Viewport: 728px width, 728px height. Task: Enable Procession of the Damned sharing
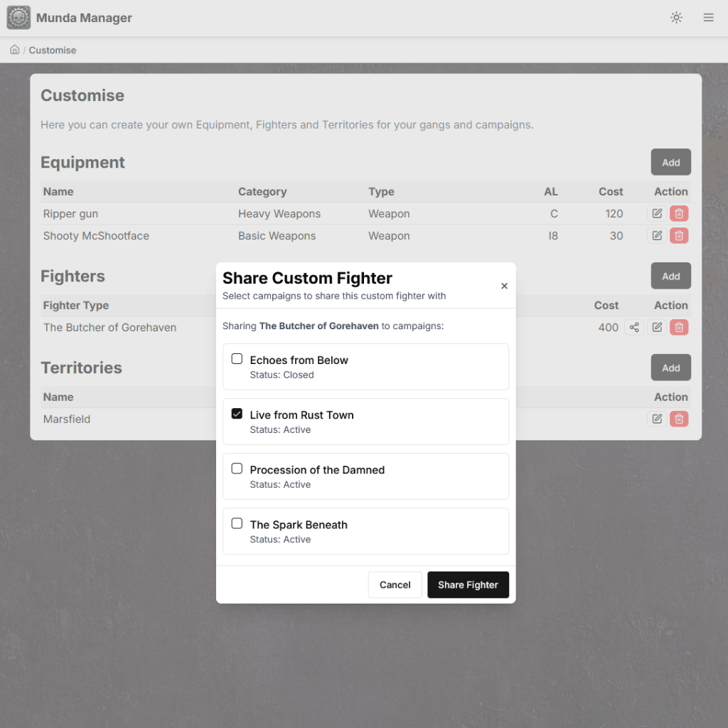click(x=237, y=469)
